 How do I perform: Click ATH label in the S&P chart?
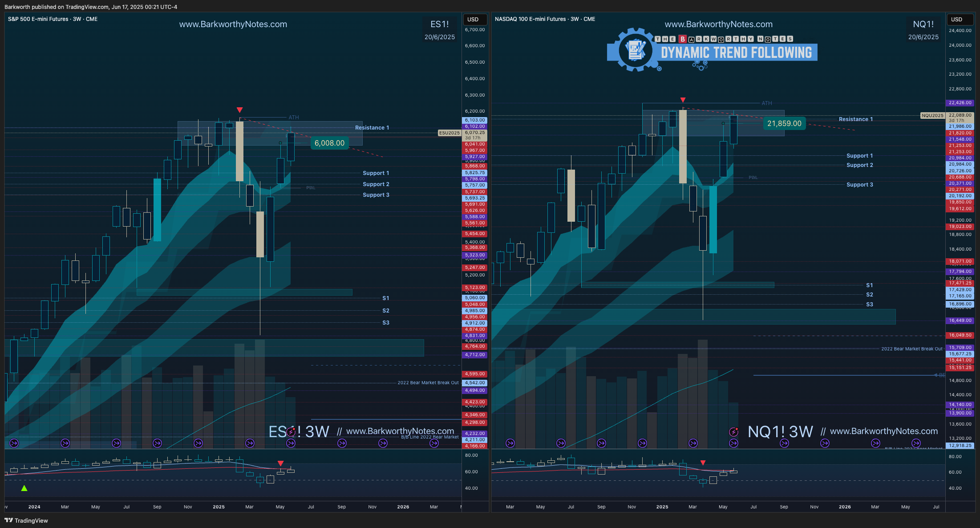pyautogui.click(x=294, y=118)
